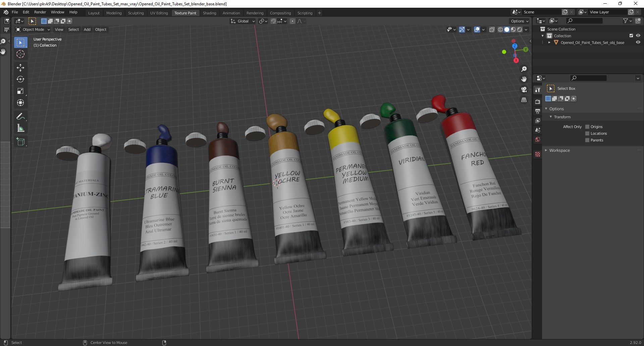644x346 pixels.
Task: Select the Cursor tool in the viewport toolbar
Action: coord(20,54)
